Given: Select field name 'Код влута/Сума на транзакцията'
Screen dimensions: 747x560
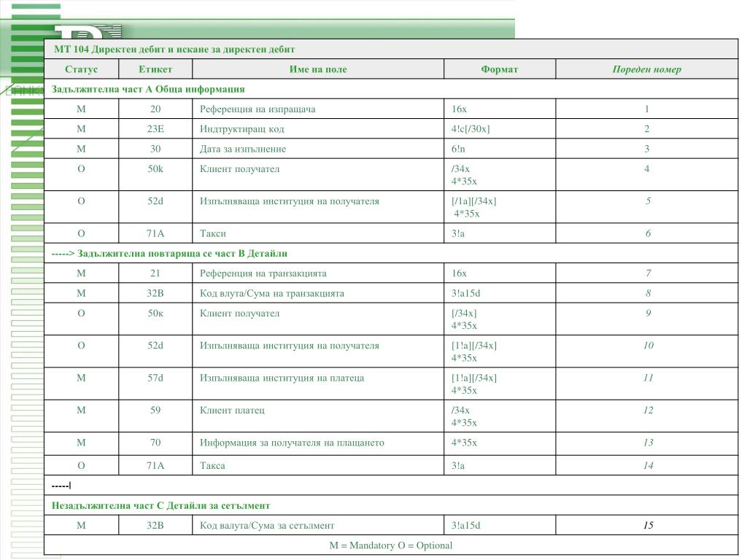Looking at the screenshot, I should (x=271, y=294).
